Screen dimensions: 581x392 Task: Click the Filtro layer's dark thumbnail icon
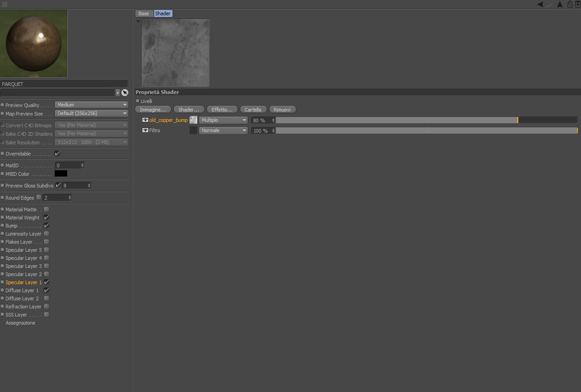[193, 130]
